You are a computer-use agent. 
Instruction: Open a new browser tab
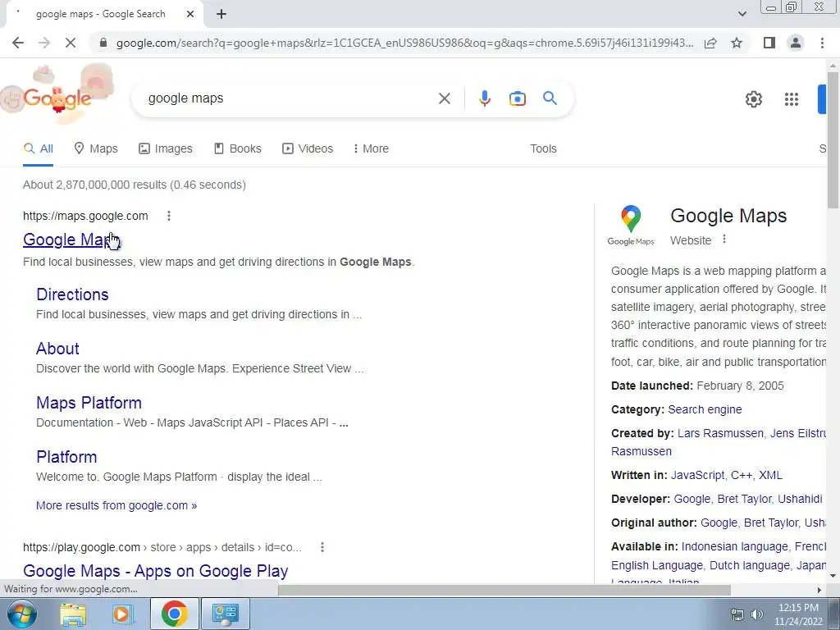pyautogui.click(x=221, y=14)
